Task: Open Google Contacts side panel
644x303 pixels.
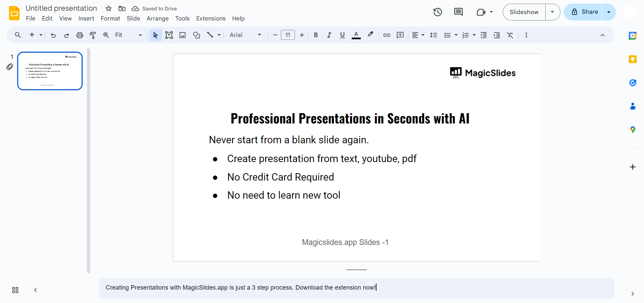Action: pyautogui.click(x=633, y=106)
